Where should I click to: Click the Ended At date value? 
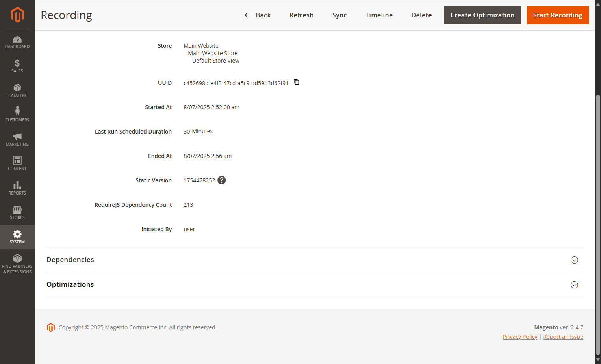click(x=208, y=156)
